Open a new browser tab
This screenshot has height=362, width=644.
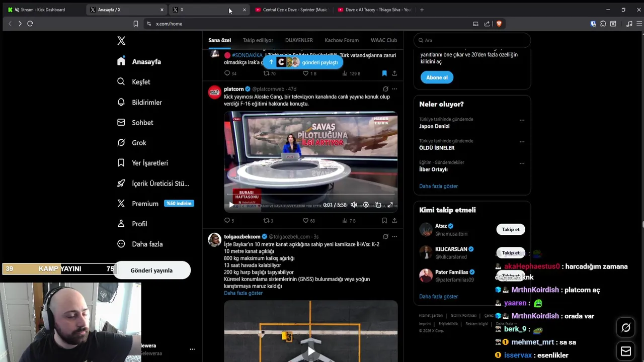point(422,10)
